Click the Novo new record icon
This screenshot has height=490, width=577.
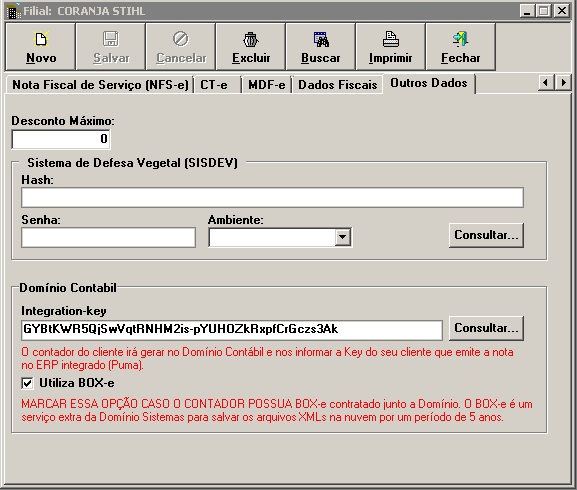tap(41, 39)
